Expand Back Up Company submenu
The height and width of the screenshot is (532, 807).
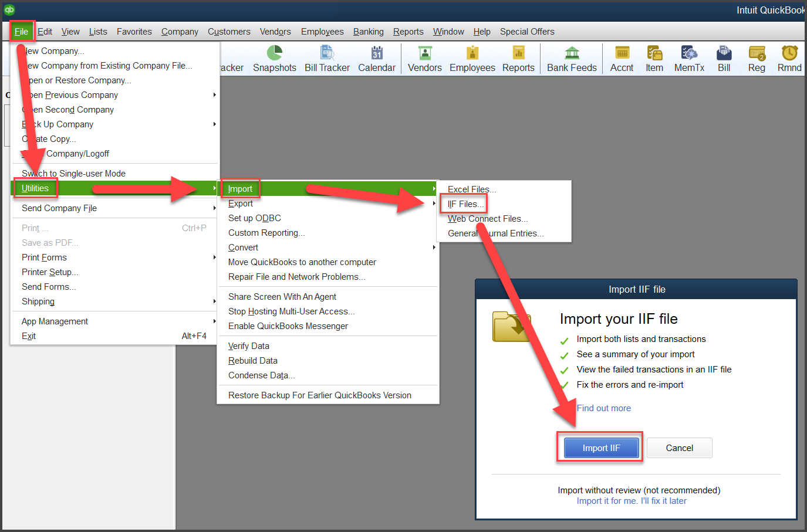click(x=114, y=124)
